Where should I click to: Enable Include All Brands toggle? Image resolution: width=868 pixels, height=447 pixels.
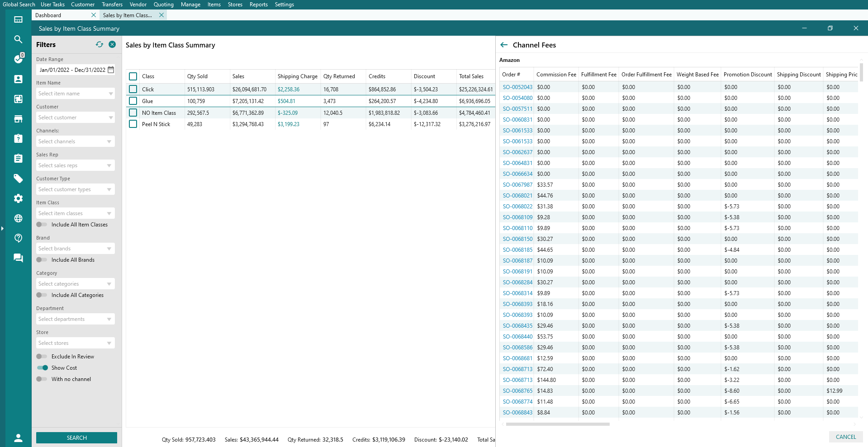[42, 260]
